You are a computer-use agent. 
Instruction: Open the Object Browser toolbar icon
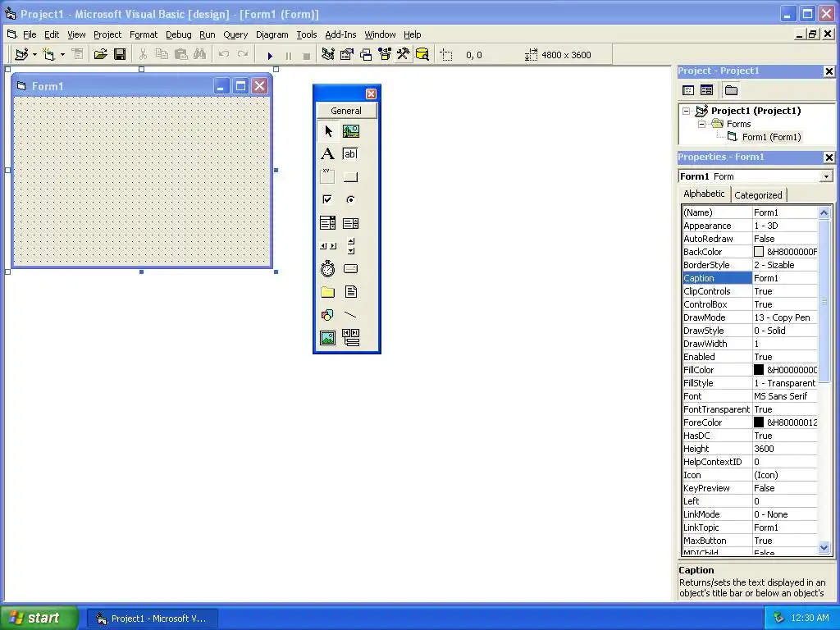(385, 54)
